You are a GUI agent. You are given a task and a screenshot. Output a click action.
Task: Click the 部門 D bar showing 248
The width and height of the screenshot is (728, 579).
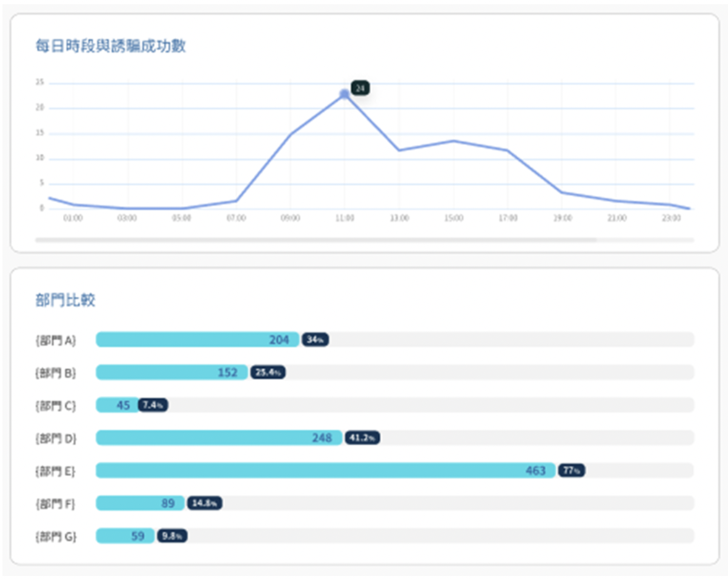(x=219, y=438)
